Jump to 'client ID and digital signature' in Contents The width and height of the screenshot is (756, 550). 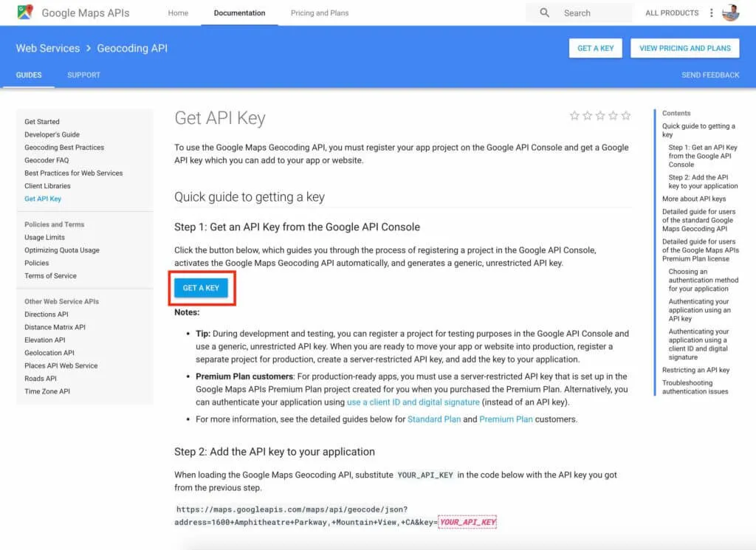(x=698, y=344)
